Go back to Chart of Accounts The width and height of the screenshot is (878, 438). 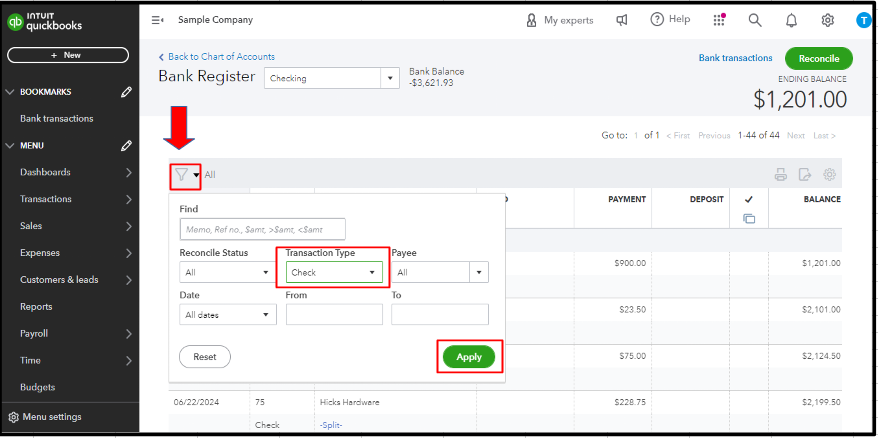point(217,57)
